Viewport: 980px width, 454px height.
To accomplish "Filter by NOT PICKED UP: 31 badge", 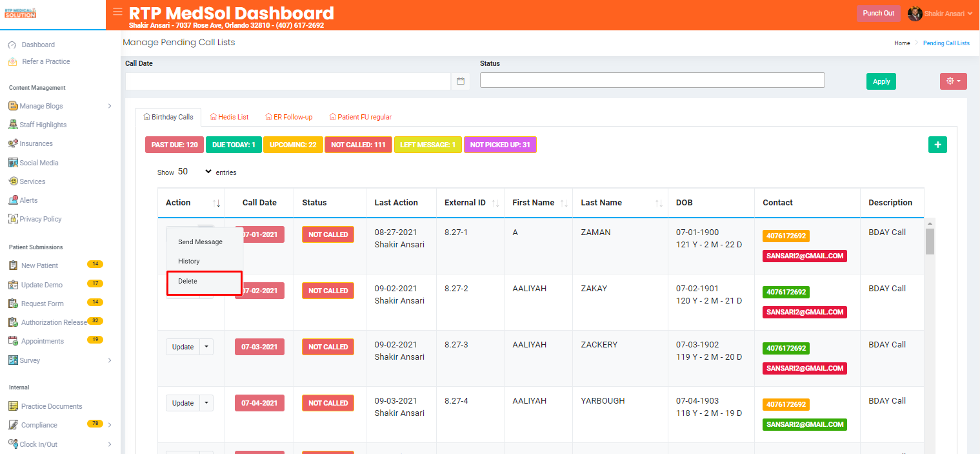I will (500, 145).
